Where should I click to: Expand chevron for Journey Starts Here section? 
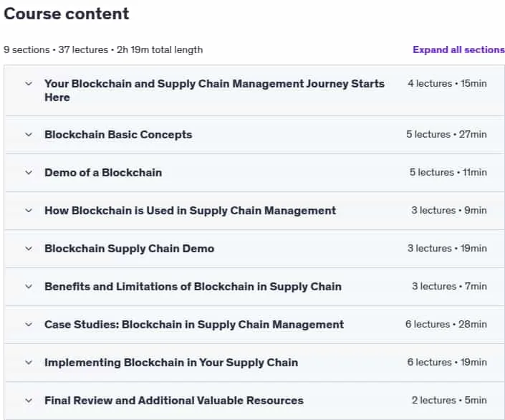point(29,83)
